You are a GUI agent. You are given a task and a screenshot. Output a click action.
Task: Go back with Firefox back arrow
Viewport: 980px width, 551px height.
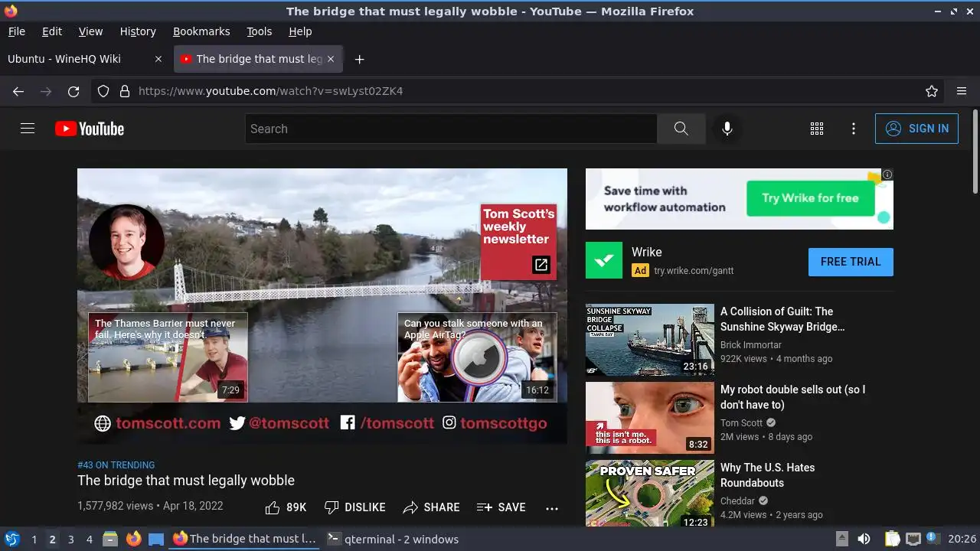coord(18,91)
